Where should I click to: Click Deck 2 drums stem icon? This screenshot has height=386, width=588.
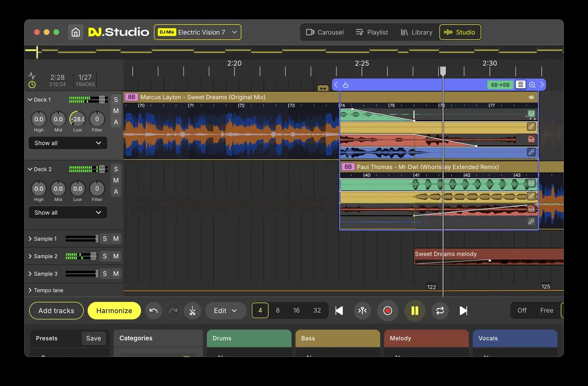pos(531,183)
